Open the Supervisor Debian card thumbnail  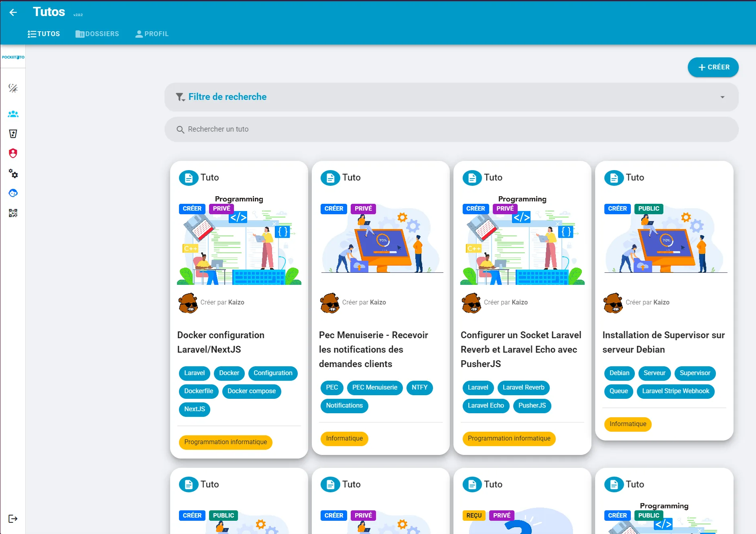[x=665, y=240]
